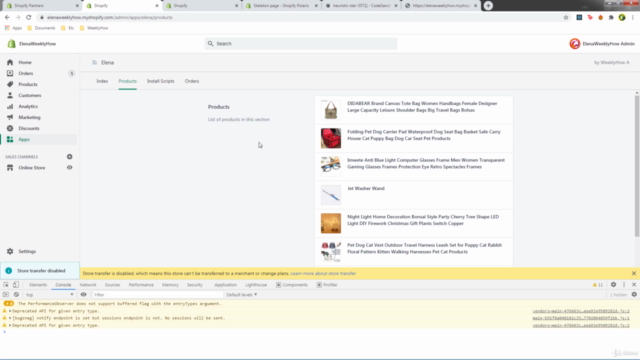Reload the page with the refresh button
640x360 pixels.
pyautogui.click(x=29, y=18)
